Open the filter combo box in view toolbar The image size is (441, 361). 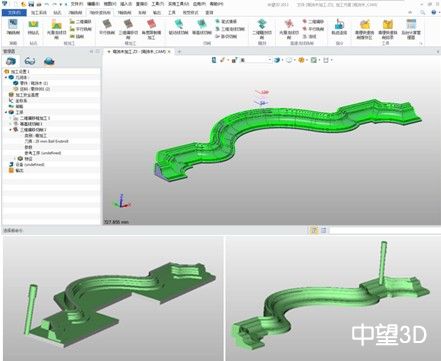(x=256, y=60)
